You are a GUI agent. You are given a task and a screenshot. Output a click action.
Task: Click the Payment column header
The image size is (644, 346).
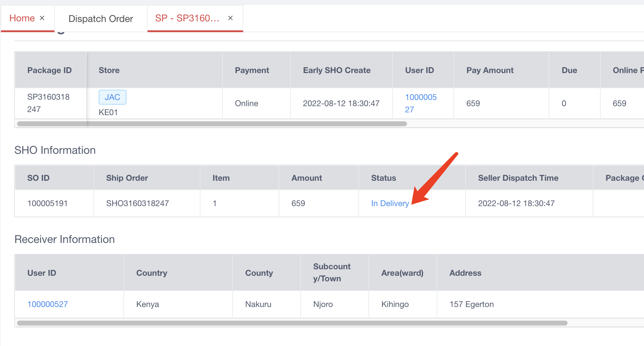click(251, 70)
